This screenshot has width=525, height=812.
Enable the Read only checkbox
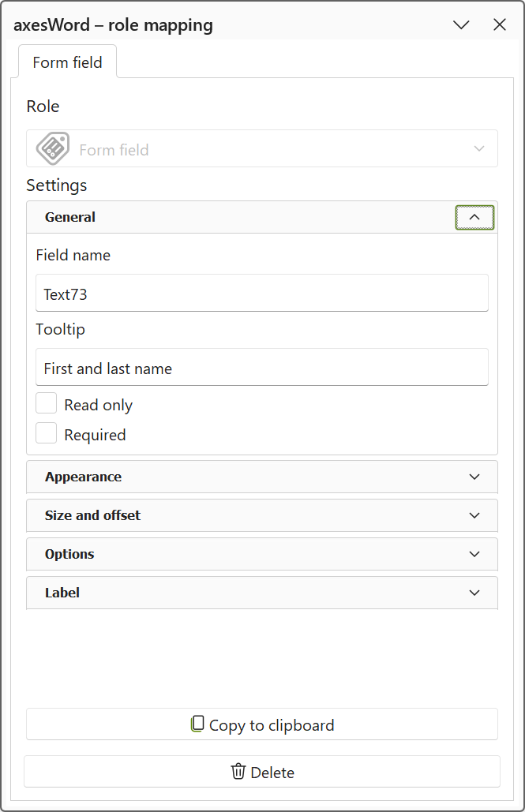tap(46, 403)
